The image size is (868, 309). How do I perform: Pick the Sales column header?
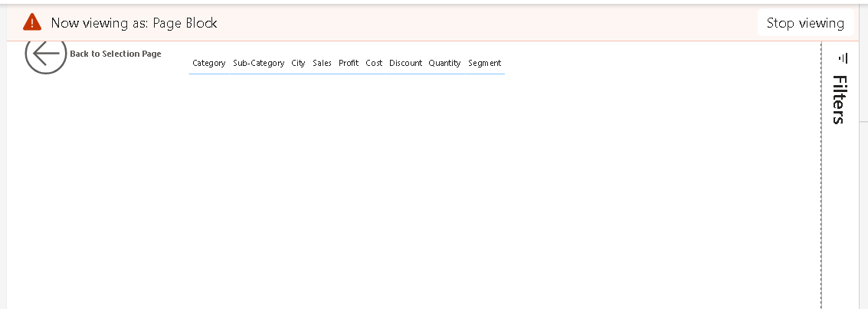pyautogui.click(x=322, y=63)
